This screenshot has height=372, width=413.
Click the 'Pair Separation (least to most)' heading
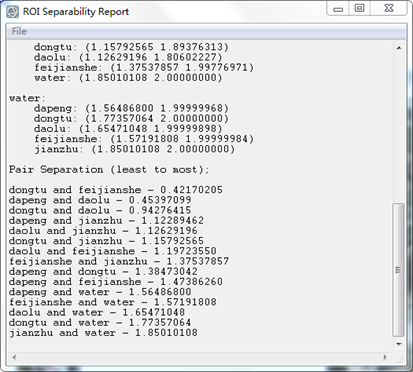click(109, 170)
